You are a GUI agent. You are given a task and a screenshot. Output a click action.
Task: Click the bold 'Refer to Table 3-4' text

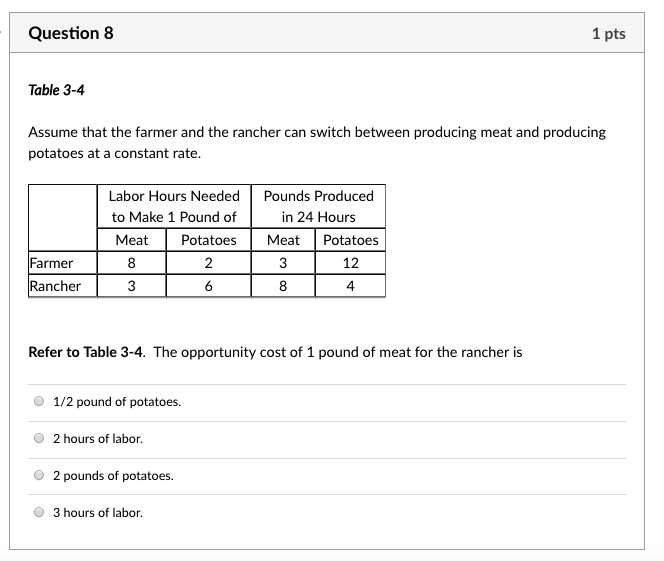[87, 352]
